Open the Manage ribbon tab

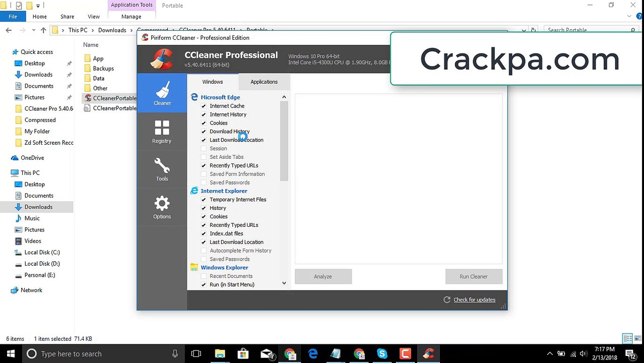131,17
